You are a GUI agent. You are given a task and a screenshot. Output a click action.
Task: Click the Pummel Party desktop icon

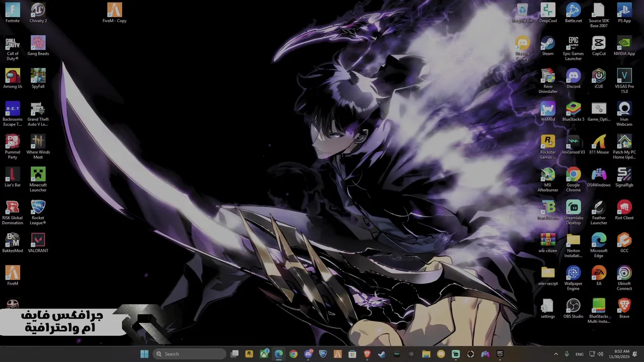[x=13, y=147]
